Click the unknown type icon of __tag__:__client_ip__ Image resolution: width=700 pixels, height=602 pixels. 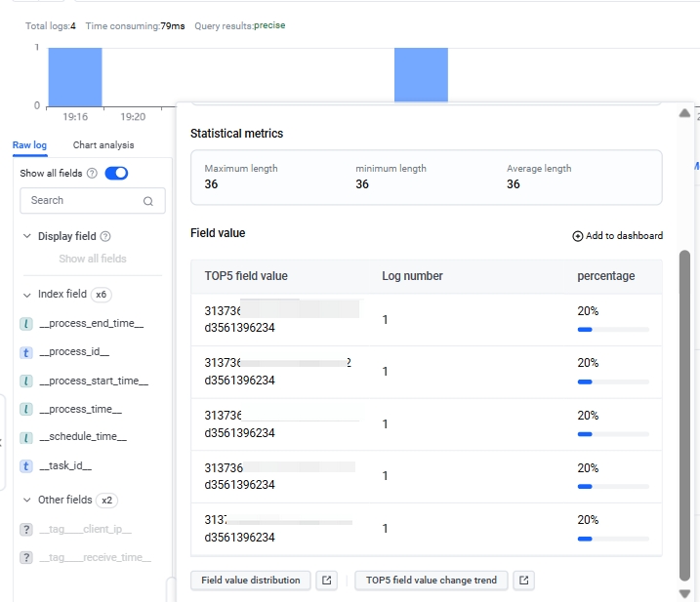(26, 530)
